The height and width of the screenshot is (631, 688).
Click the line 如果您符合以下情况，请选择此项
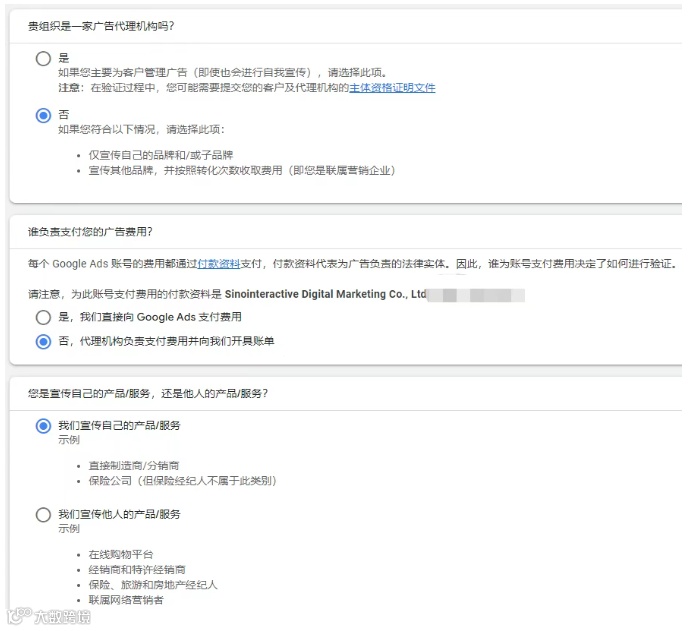(141, 129)
